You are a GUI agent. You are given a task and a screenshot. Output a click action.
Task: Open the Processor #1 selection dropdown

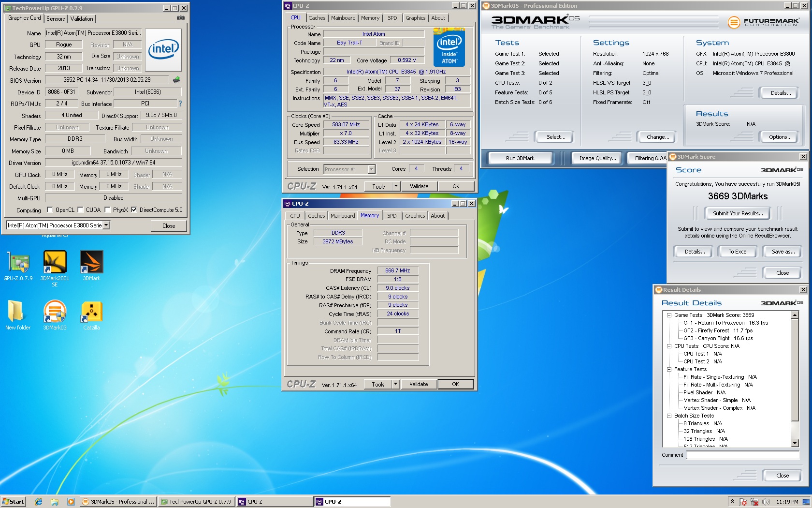click(371, 169)
